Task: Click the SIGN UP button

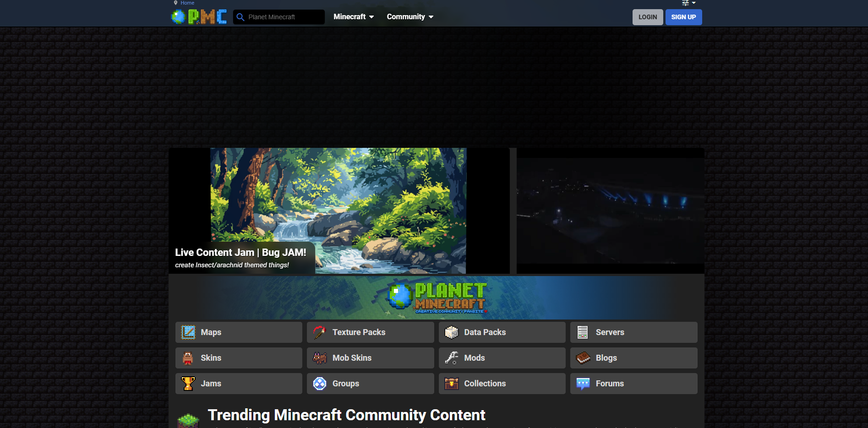Action: (x=683, y=17)
